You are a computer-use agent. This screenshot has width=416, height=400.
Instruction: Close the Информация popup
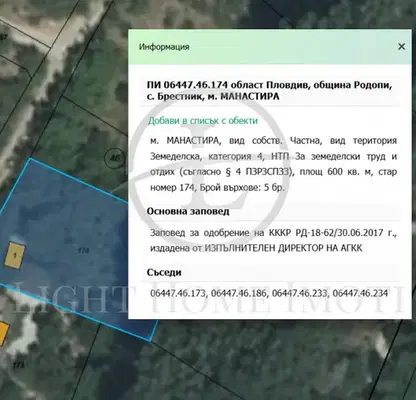pyautogui.click(x=401, y=47)
